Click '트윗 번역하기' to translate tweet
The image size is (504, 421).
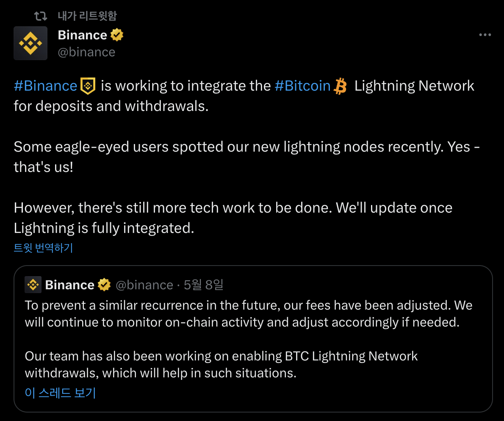point(43,248)
